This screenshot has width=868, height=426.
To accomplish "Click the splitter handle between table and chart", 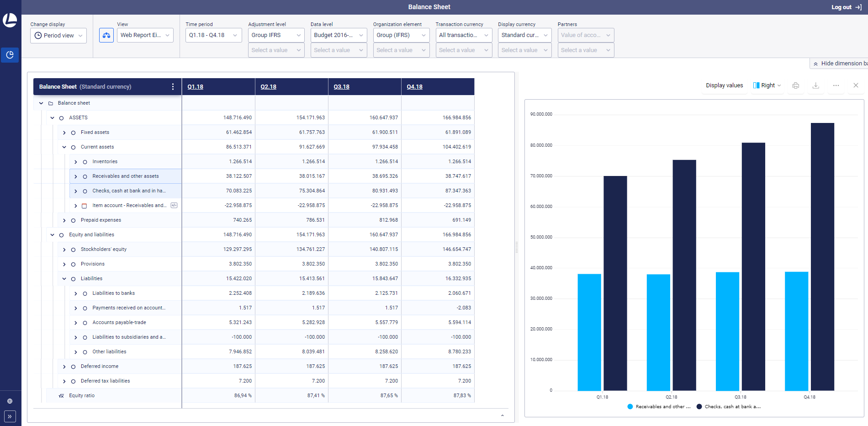I will coord(517,247).
